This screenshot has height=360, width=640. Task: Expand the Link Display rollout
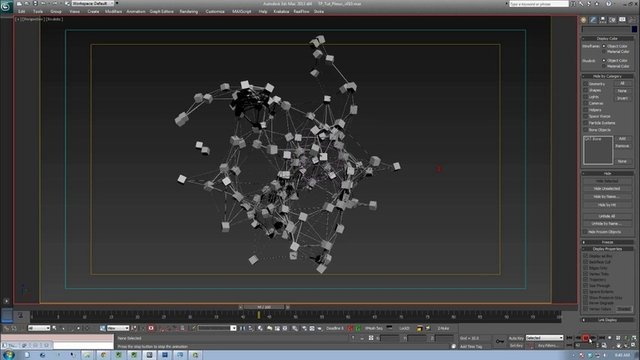click(607, 320)
